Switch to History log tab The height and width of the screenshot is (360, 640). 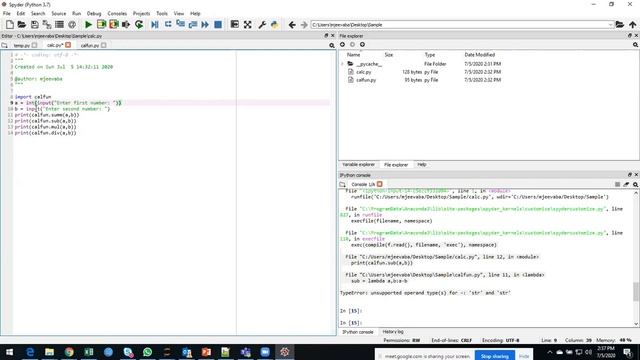point(393,332)
